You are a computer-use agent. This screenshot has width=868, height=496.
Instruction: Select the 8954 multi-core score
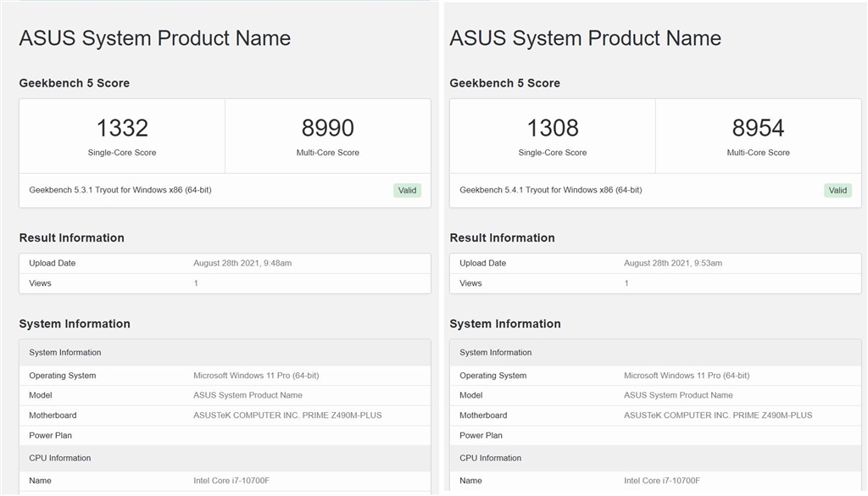pyautogui.click(x=758, y=128)
